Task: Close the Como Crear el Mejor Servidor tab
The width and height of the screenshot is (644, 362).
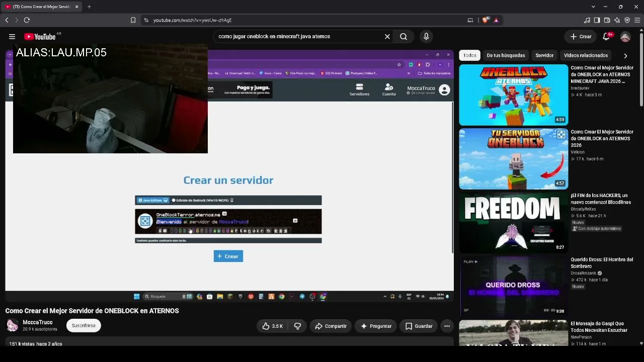Action: point(76,7)
